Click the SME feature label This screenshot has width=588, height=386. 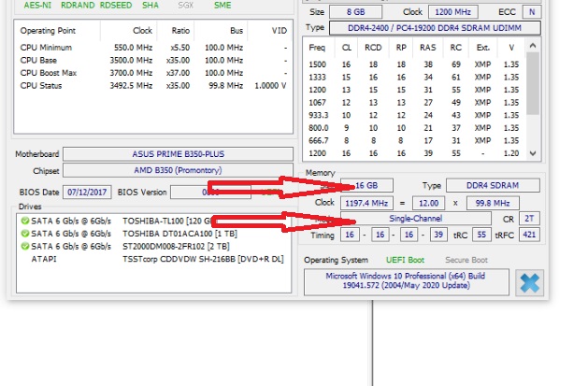click(x=222, y=6)
